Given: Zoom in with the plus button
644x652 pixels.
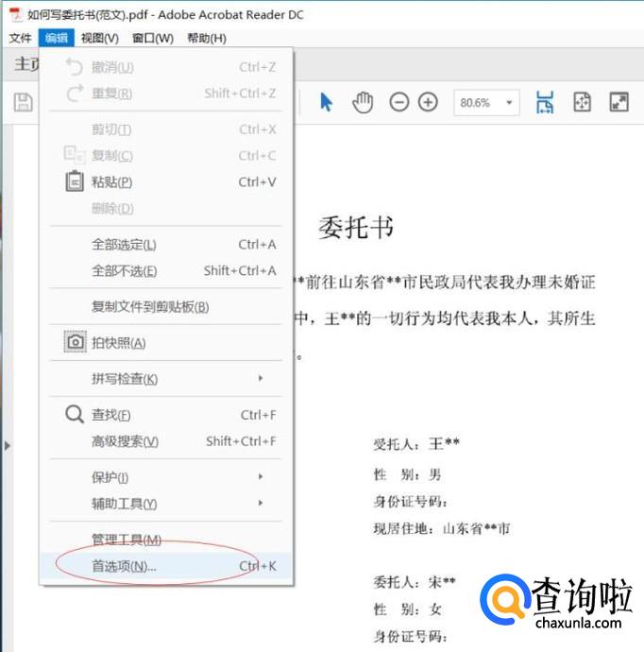Looking at the screenshot, I should [x=428, y=102].
